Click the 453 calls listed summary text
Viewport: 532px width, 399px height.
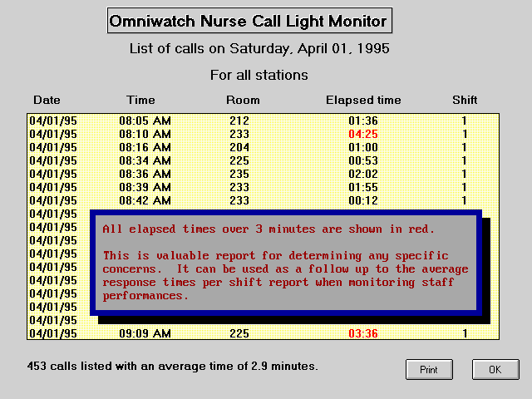pyautogui.click(x=172, y=366)
